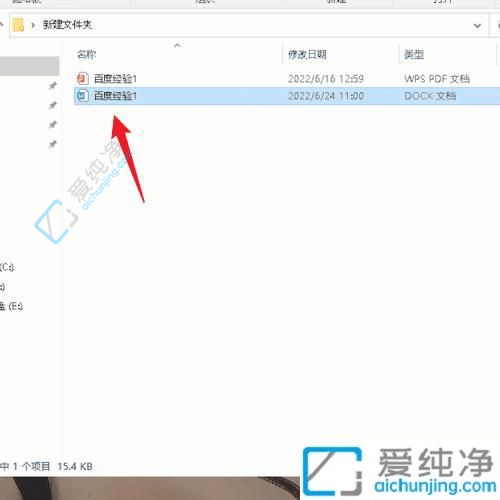500x500 pixels.
Task: Click the WPS PDF 文档 type cell
Action: pos(437,79)
